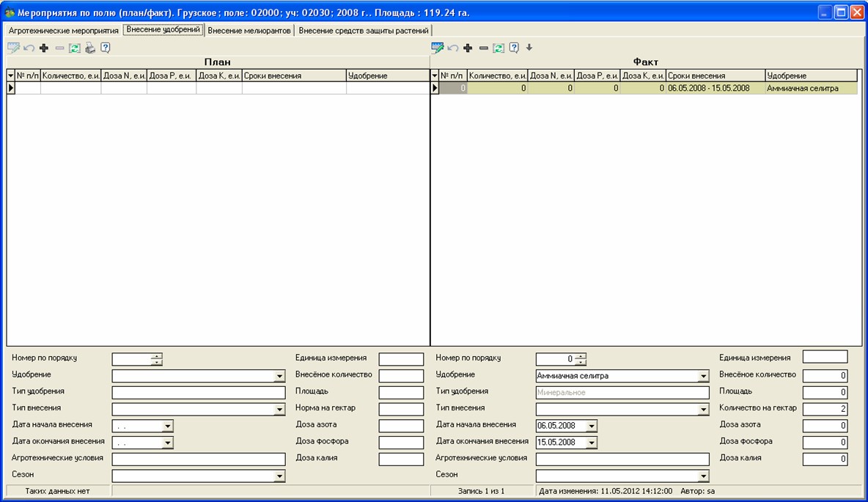The width and height of the screenshot is (868, 502).
Task: Open the Тип внесения dropdown in the План form
Action: coord(279,410)
